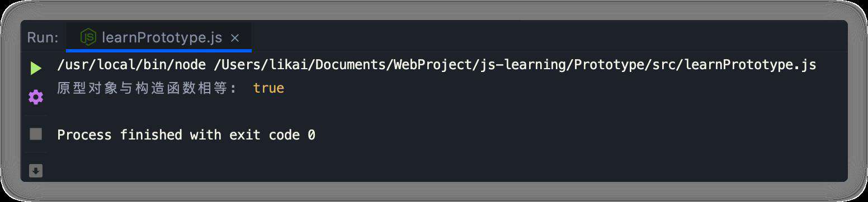
Task: Stop the process with the gray square icon
Action: click(36, 134)
